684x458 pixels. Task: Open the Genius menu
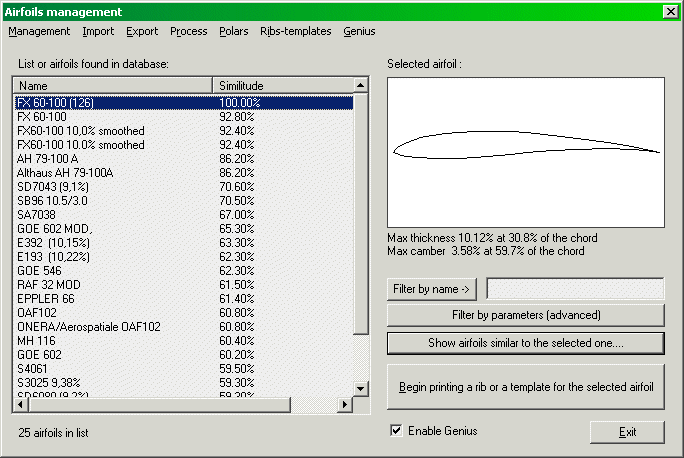(x=359, y=31)
